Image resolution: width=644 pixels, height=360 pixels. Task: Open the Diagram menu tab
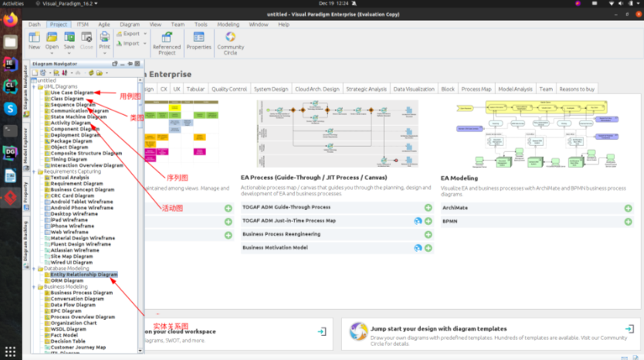click(130, 25)
